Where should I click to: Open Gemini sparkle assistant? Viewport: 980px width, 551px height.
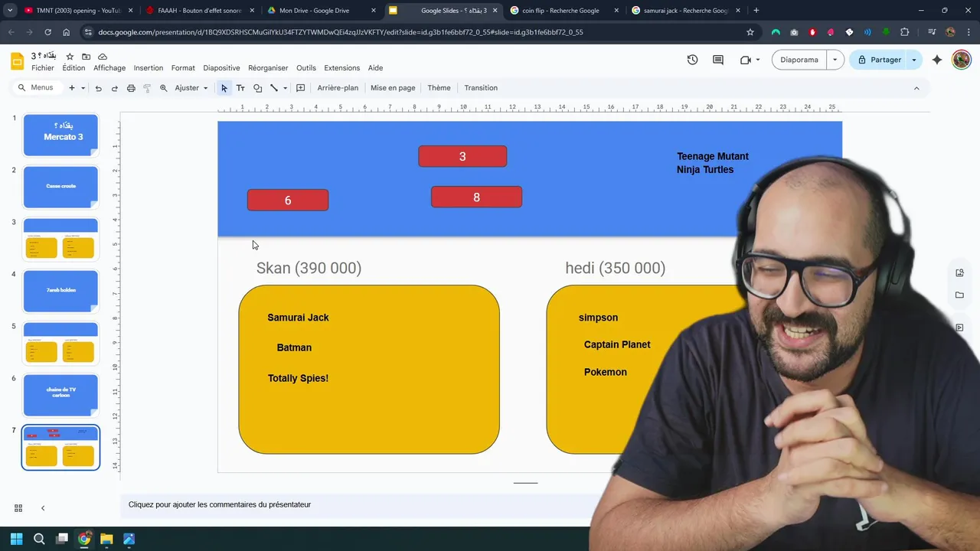937,60
